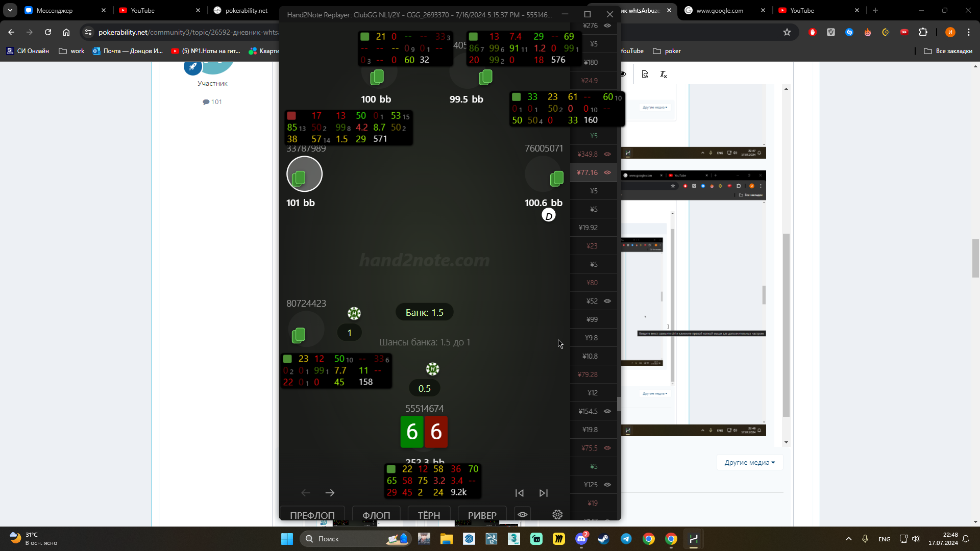Open the browser extensions puzzle icon

pos(923,32)
